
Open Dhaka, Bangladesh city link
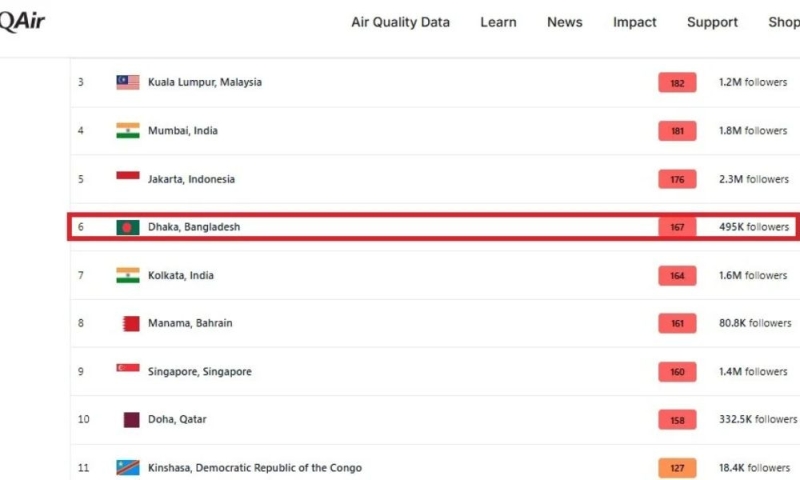point(194,227)
